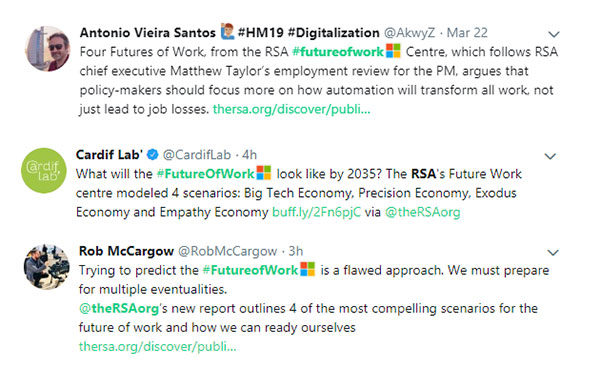
Task: Open #FutureofWork hashtag in Rob's tweet
Action: click(x=250, y=270)
